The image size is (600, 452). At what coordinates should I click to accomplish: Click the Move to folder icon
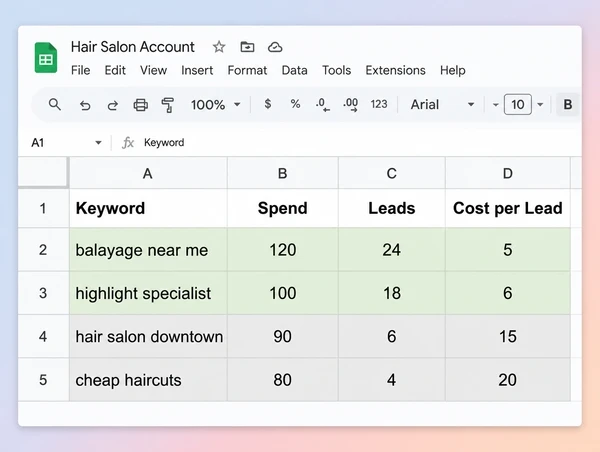pos(247,47)
